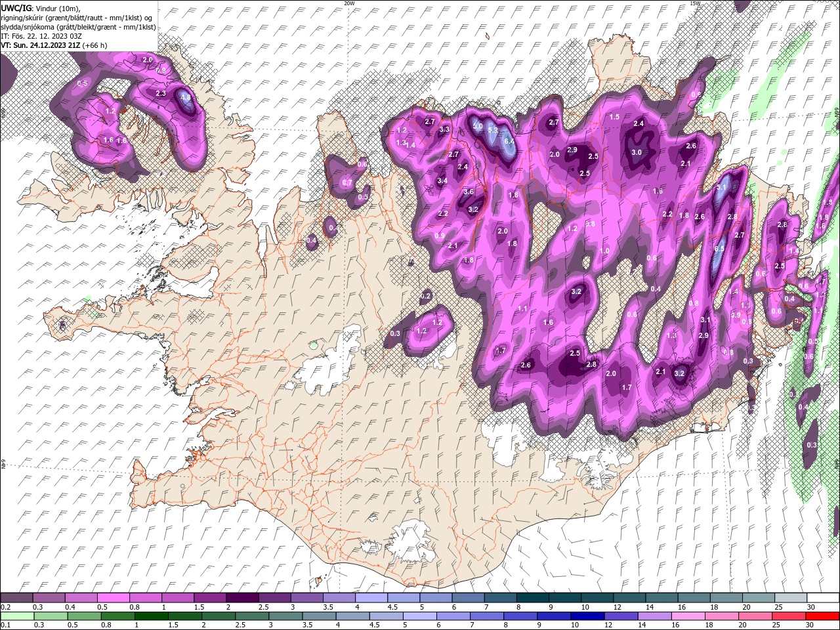
Task: Select the bright red above-30 rain swatch
Action: (x=822, y=616)
